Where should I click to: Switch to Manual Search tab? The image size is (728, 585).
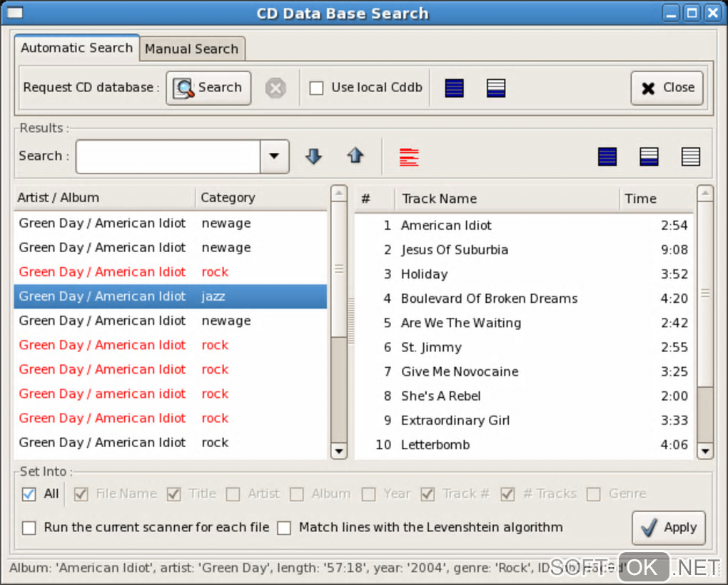click(192, 49)
